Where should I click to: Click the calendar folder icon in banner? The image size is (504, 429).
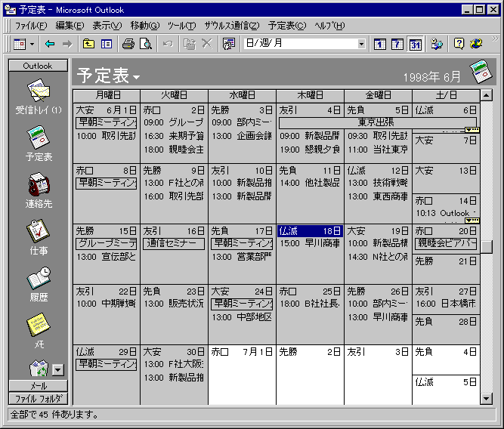pyautogui.click(x=481, y=71)
